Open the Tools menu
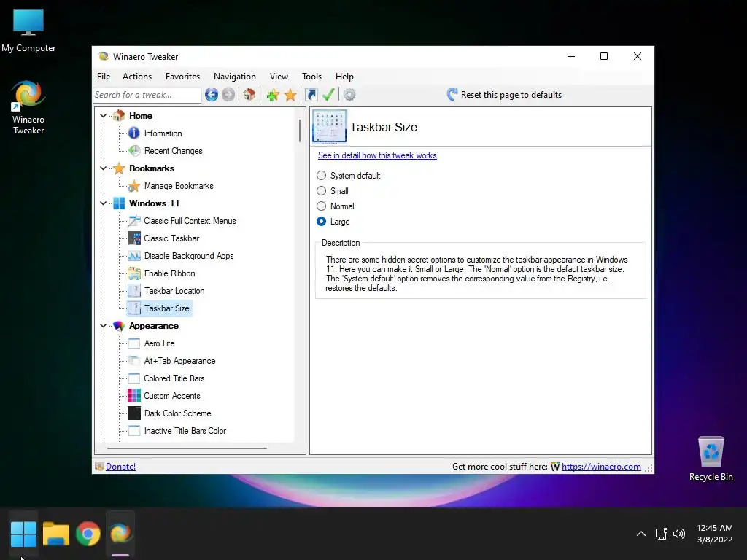The height and width of the screenshot is (560, 747). pos(311,77)
